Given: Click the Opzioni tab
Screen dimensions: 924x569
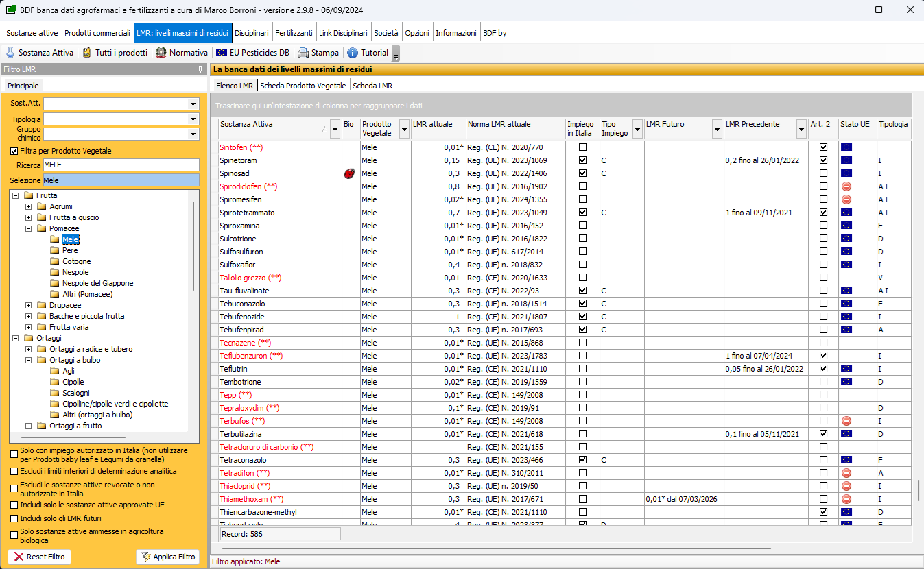Looking at the screenshot, I should [x=417, y=33].
